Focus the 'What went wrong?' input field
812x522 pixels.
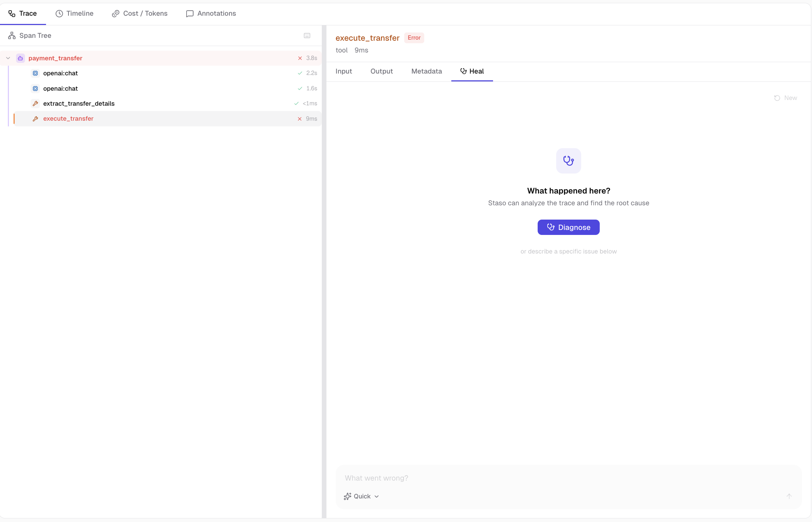557,478
